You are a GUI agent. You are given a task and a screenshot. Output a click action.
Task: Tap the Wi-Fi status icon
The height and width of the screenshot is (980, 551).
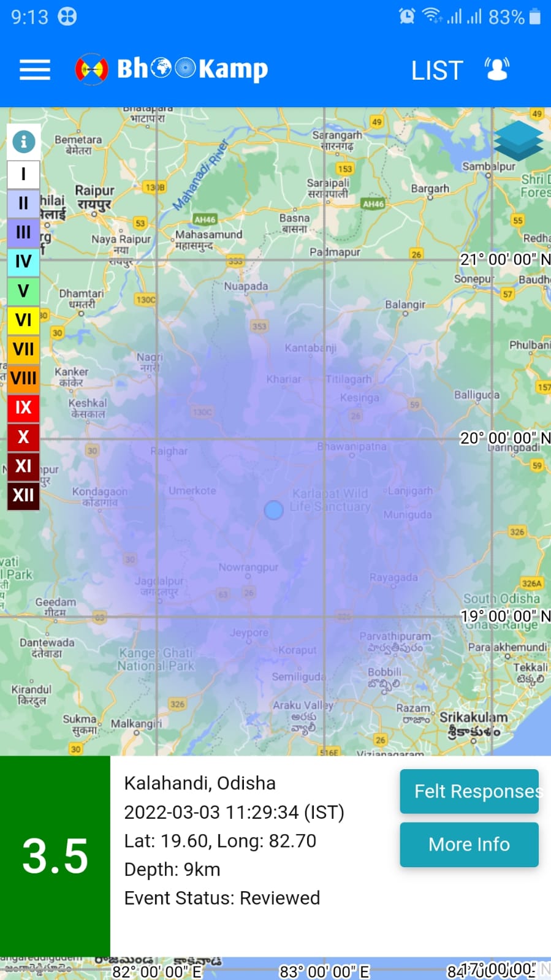(x=432, y=17)
